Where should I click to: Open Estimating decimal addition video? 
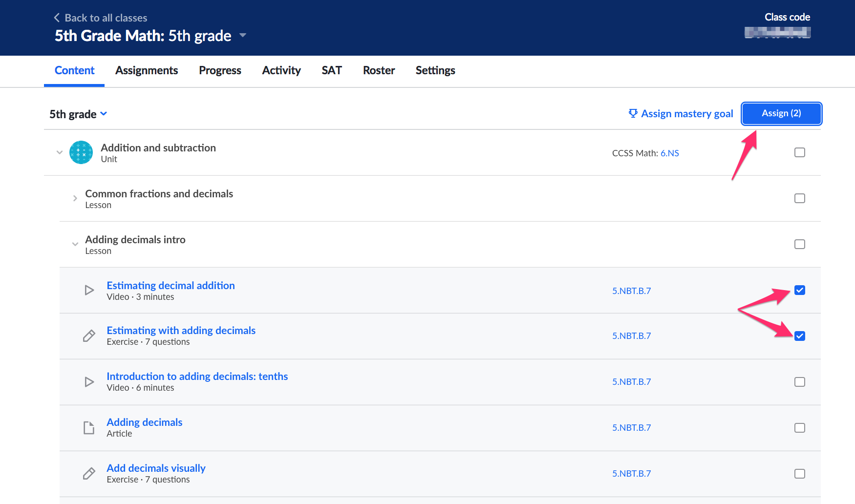point(171,286)
